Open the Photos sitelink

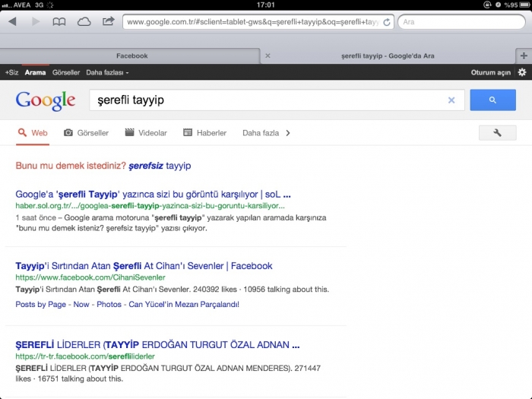pos(109,304)
